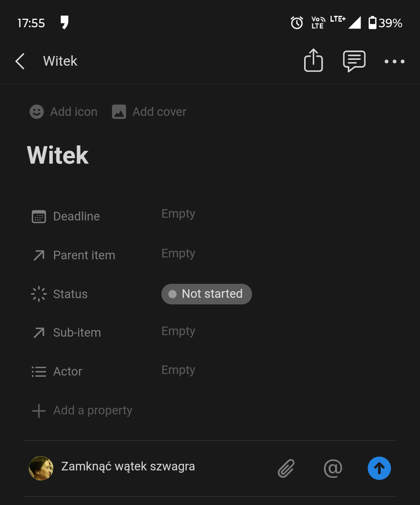The image size is (420, 505).
Task: Select the Parent item empty value
Action: coord(178,253)
